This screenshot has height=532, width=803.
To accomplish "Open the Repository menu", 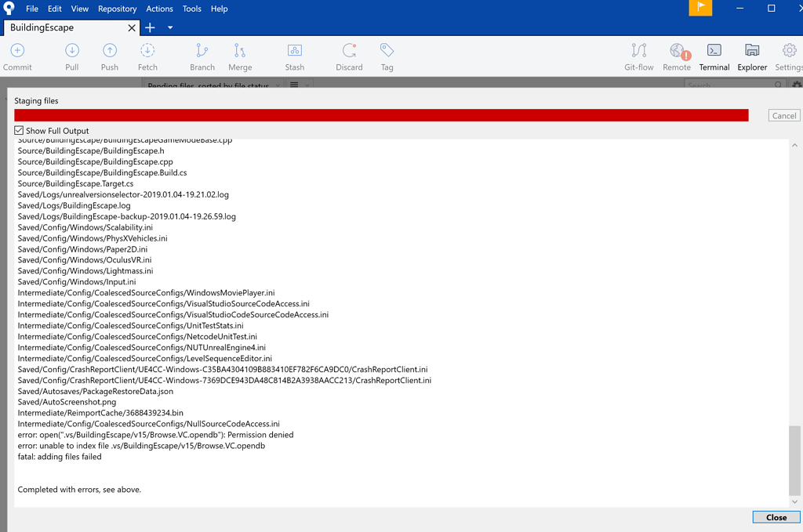I will point(117,9).
